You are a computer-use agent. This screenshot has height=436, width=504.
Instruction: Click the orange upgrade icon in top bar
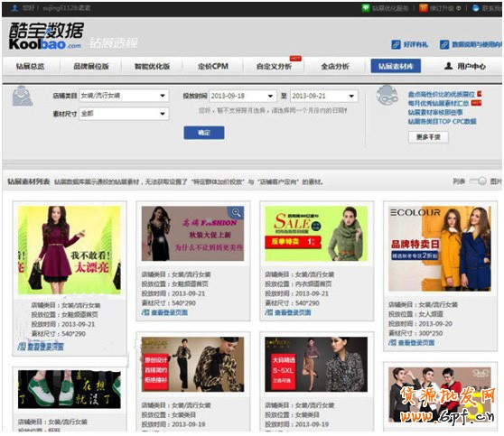[424, 8]
